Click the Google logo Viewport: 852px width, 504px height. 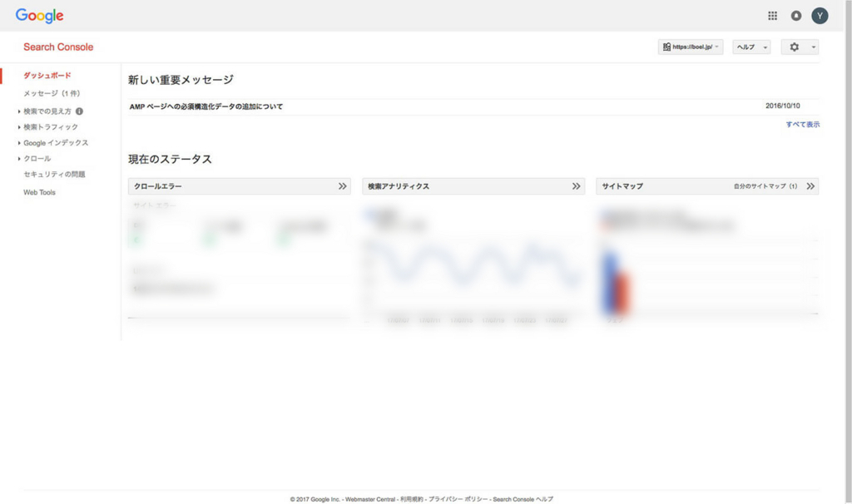40,16
